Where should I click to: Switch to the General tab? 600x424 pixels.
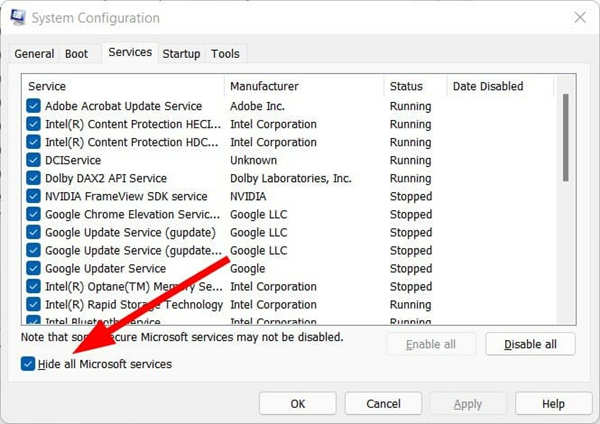(34, 53)
